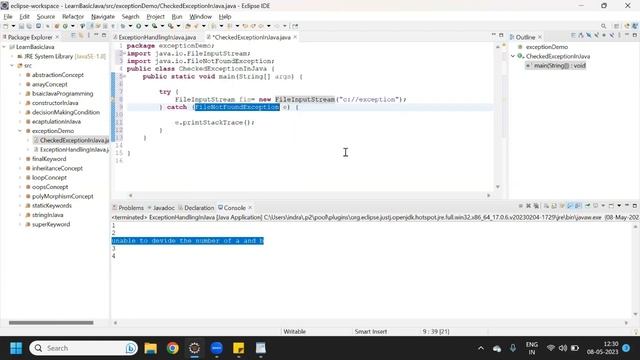Screen dimensions: 640x360
Task: Click the green Run button in the toolbar
Action: point(139,26)
